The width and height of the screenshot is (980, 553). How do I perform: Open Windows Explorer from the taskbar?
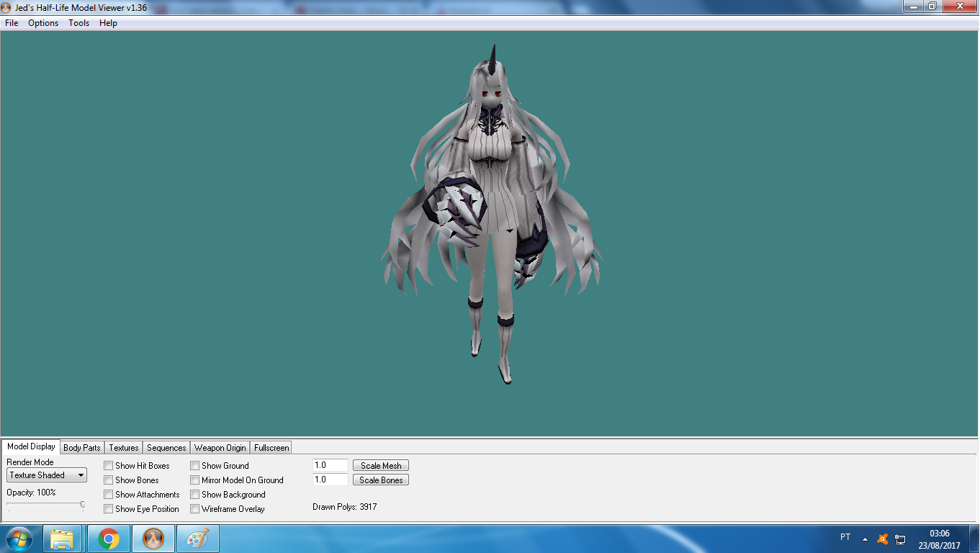[x=62, y=539]
